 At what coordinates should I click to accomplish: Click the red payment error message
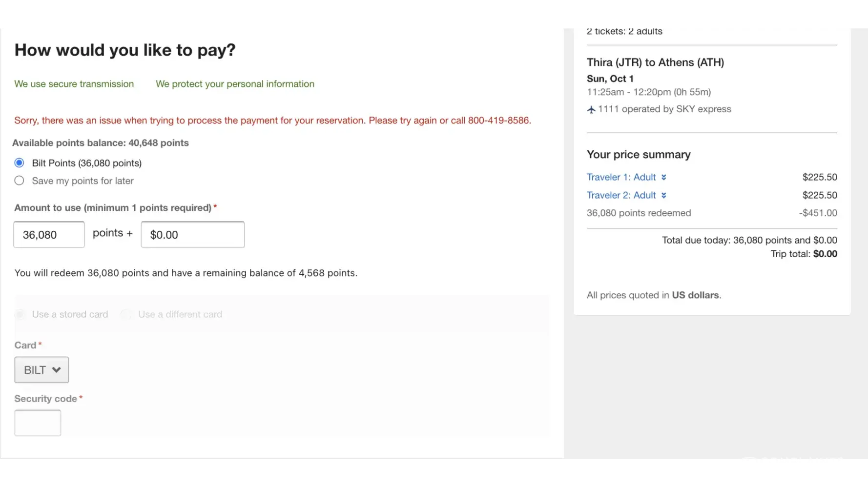pos(272,121)
